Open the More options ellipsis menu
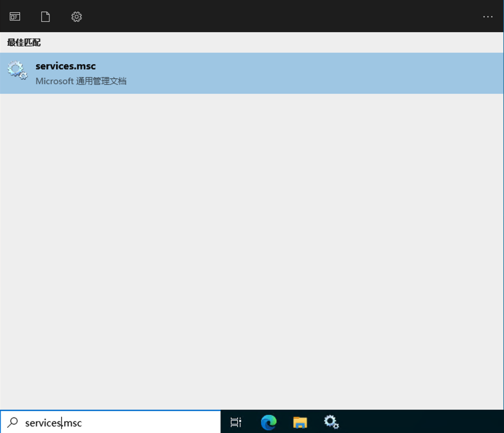 coord(487,17)
